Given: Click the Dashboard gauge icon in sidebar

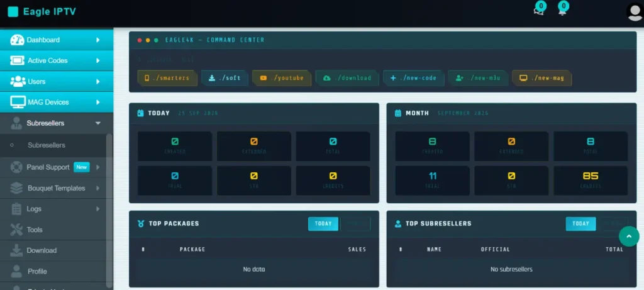Looking at the screenshot, I should [x=17, y=40].
